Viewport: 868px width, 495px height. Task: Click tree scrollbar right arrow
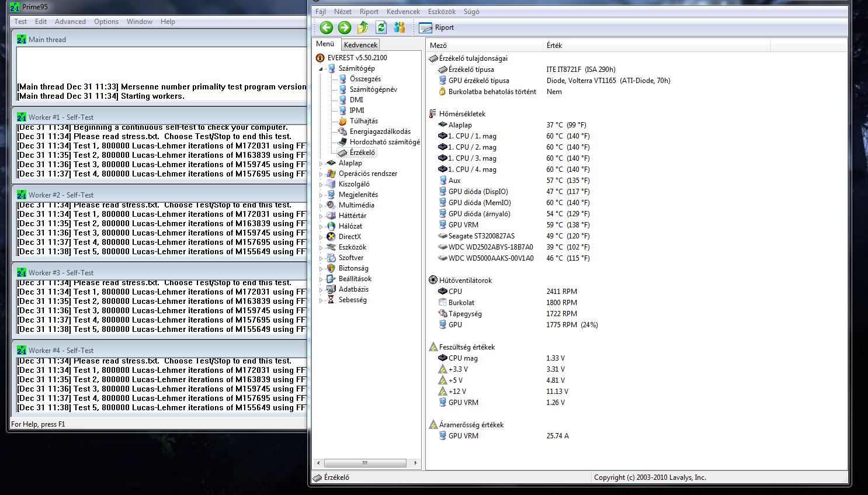(x=415, y=463)
